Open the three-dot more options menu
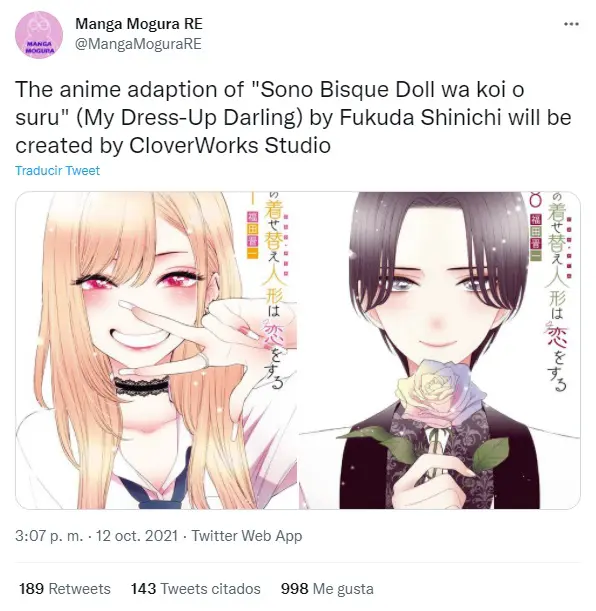 [571, 24]
